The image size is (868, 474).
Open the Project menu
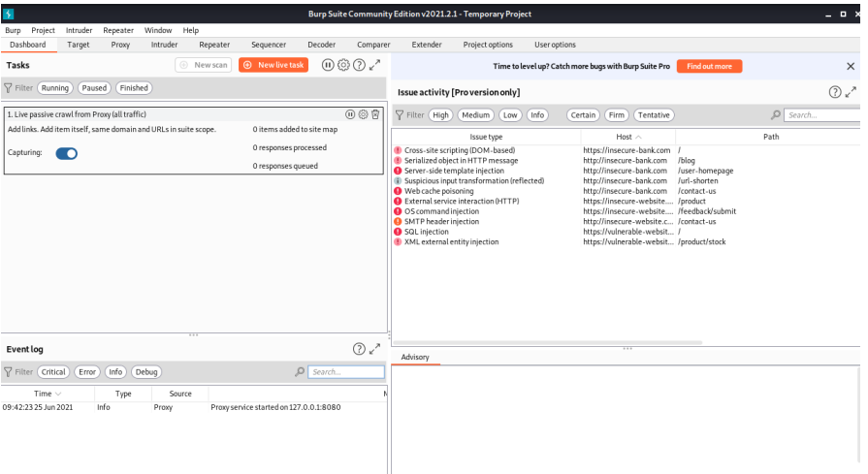point(43,30)
